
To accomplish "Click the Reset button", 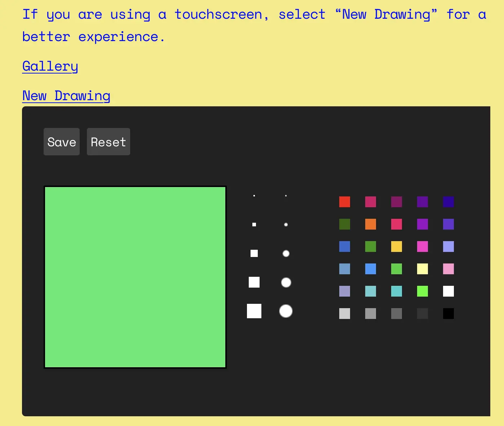I will [x=108, y=142].
